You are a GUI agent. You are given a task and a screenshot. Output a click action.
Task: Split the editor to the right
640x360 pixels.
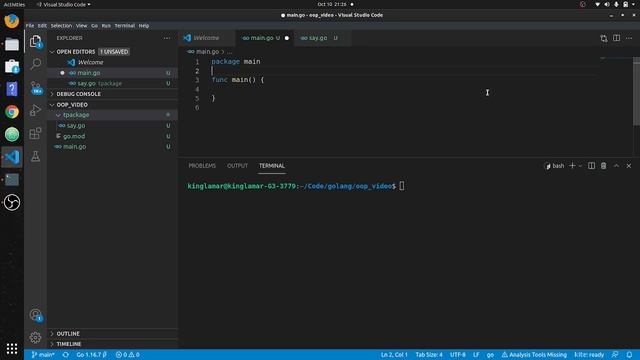coord(616,38)
